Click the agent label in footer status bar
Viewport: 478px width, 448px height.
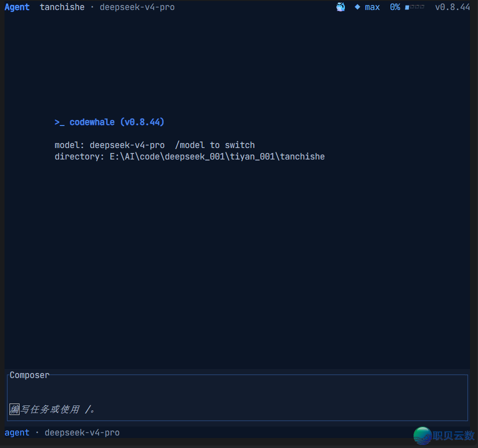point(17,432)
